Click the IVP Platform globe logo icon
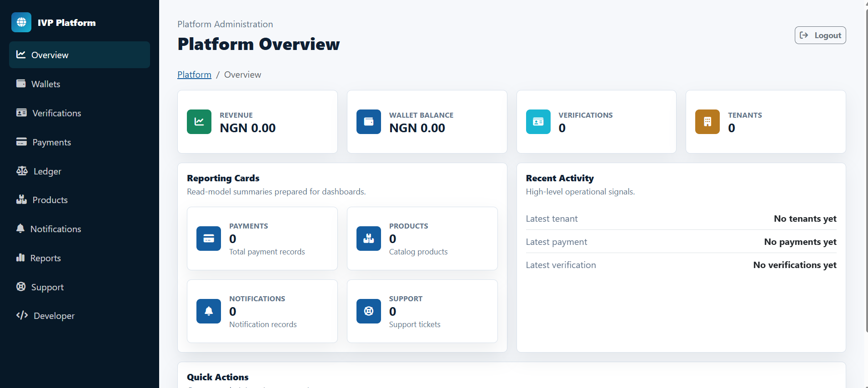This screenshot has height=388, width=868. coord(21,22)
